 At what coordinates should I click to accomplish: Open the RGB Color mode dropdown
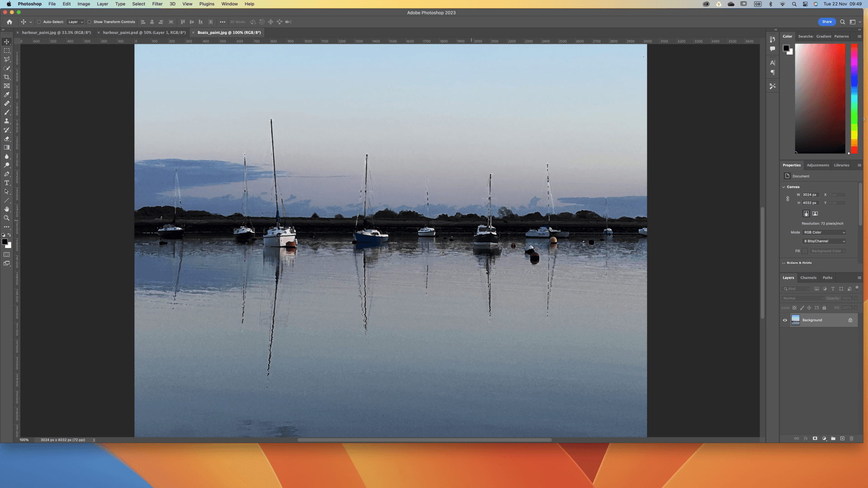[x=824, y=232]
